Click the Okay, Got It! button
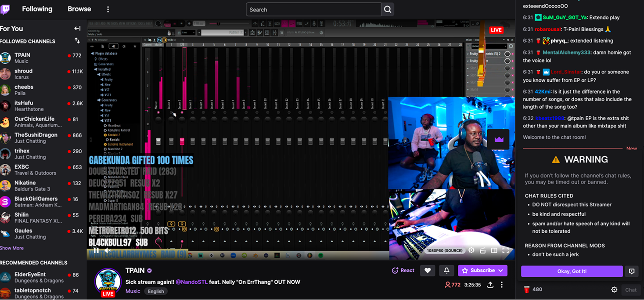Viewport: 644px width, 300px height. click(572, 271)
